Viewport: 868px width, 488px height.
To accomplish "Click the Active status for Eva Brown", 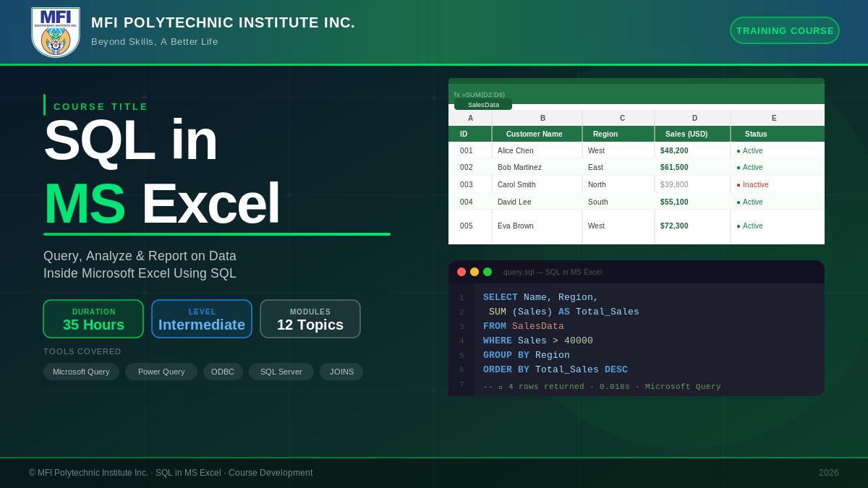I will (x=749, y=226).
